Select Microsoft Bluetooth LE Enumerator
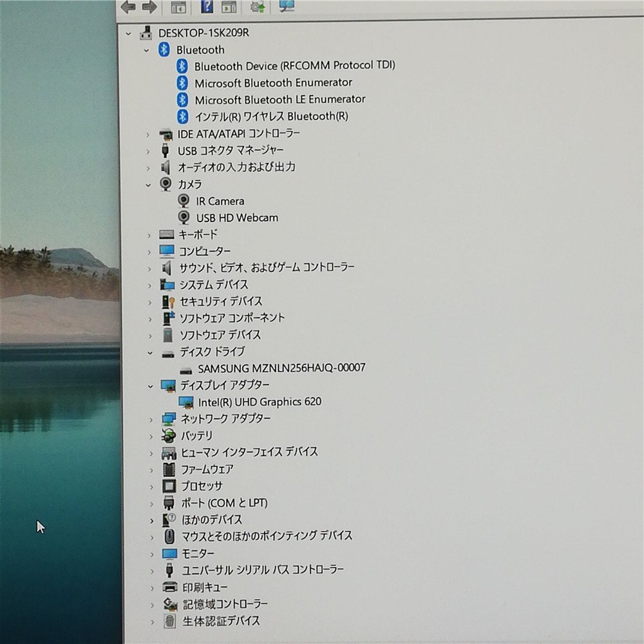The image size is (644, 644). coord(280,99)
